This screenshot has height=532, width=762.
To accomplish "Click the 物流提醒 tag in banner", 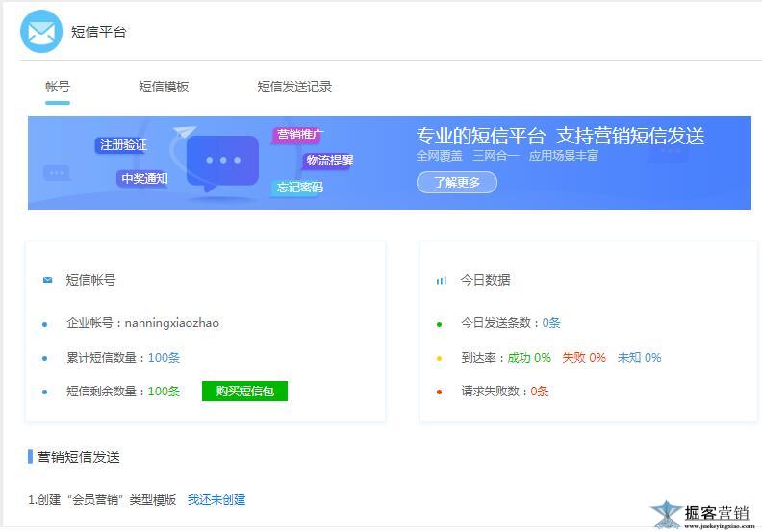I will (x=329, y=161).
